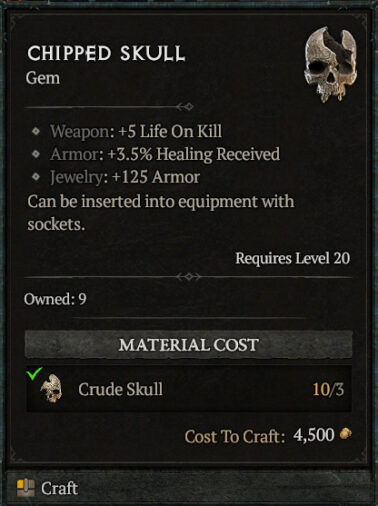Click the Cost To Craft label
The height and width of the screenshot is (506, 378).
235,436
